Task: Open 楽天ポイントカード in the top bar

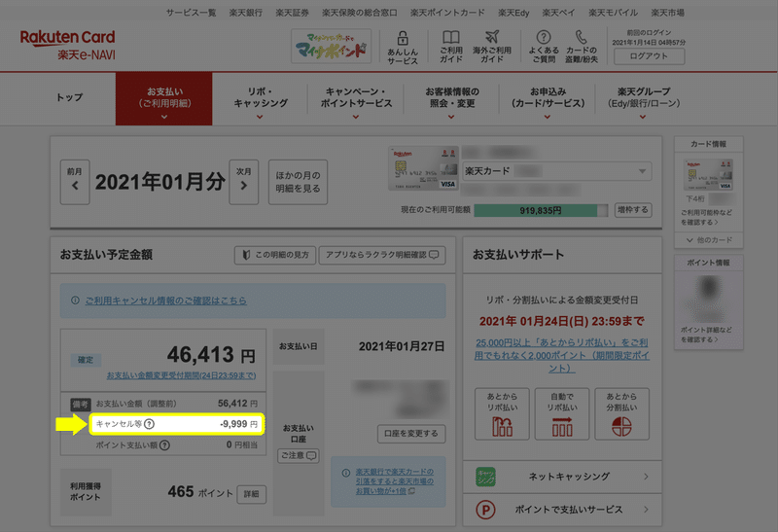Action: 447,13
